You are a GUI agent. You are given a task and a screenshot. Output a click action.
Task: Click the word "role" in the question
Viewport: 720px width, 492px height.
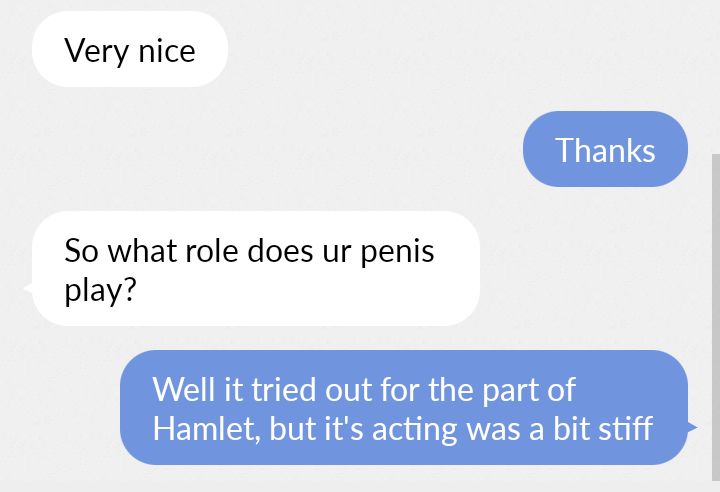[x=211, y=249]
